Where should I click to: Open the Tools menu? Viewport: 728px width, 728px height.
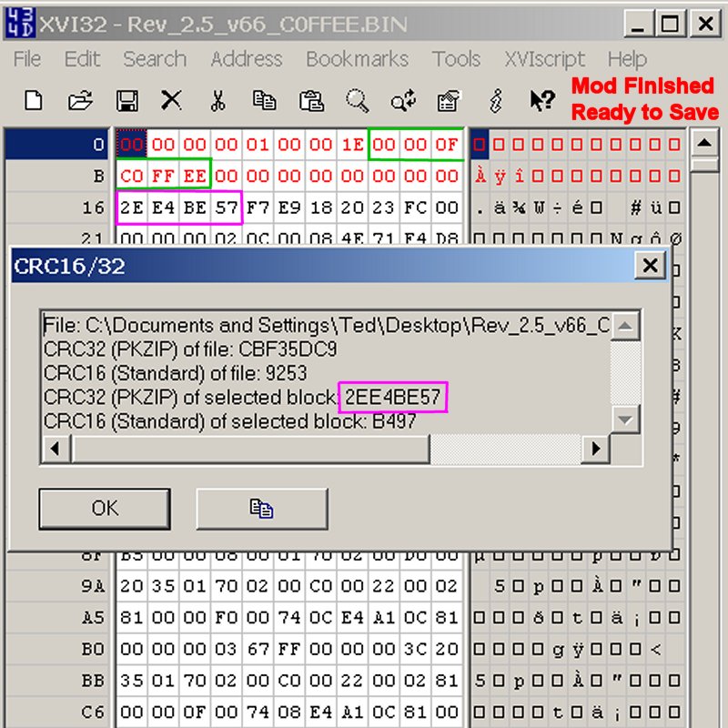[456, 59]
